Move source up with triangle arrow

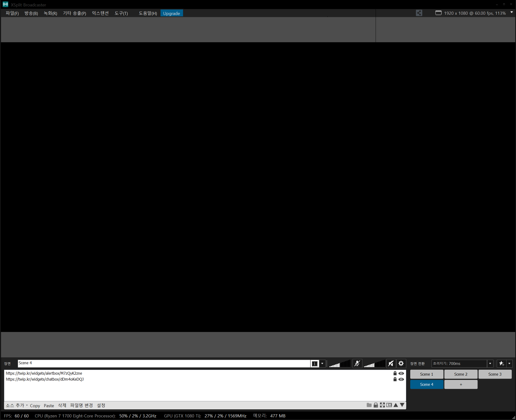pos(396,405)
